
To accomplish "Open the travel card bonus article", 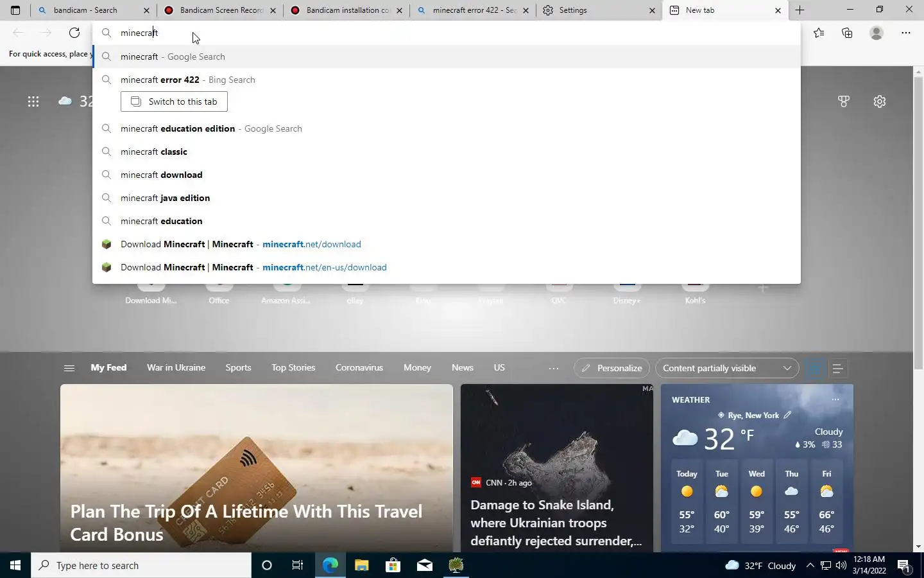I will coord(257,468).
